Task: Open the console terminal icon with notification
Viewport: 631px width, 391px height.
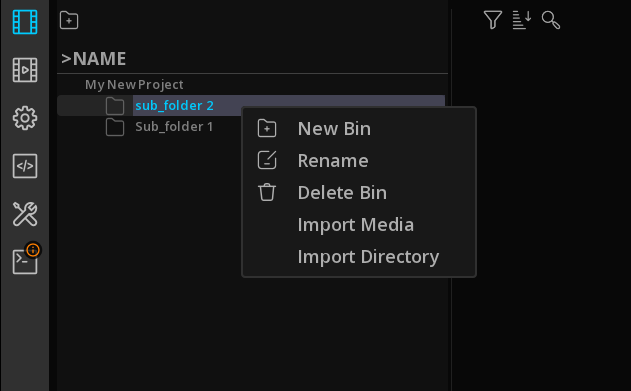Action: click(x=26, y=259)
